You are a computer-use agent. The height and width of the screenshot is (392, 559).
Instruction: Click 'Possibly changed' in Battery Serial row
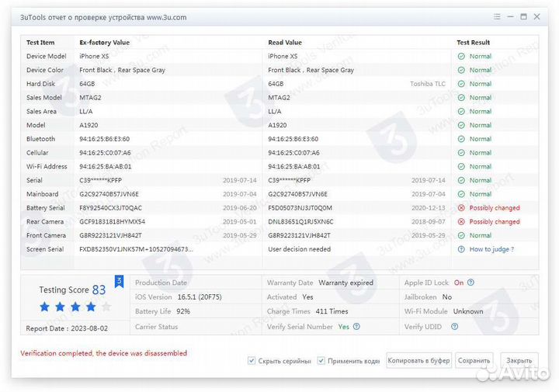495,208
